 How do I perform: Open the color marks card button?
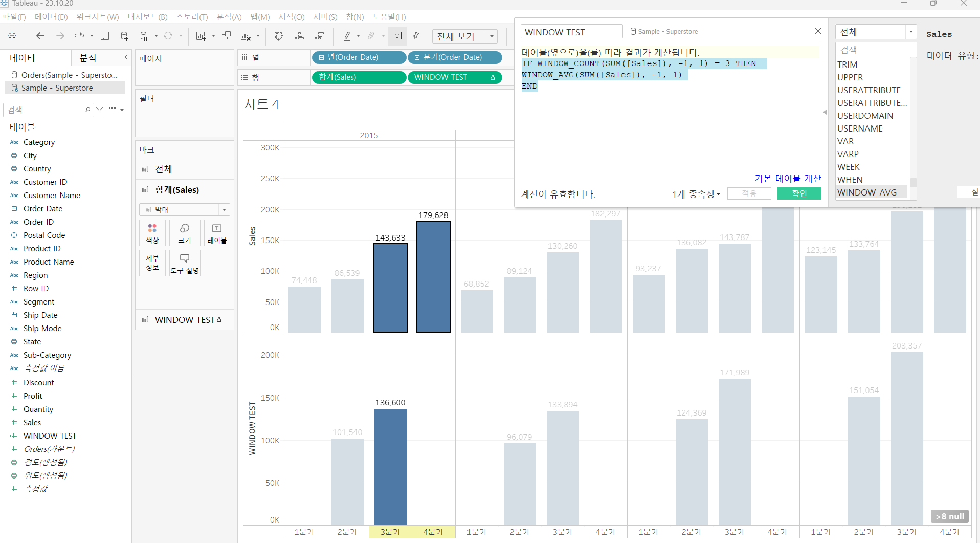tap(152, 233)
